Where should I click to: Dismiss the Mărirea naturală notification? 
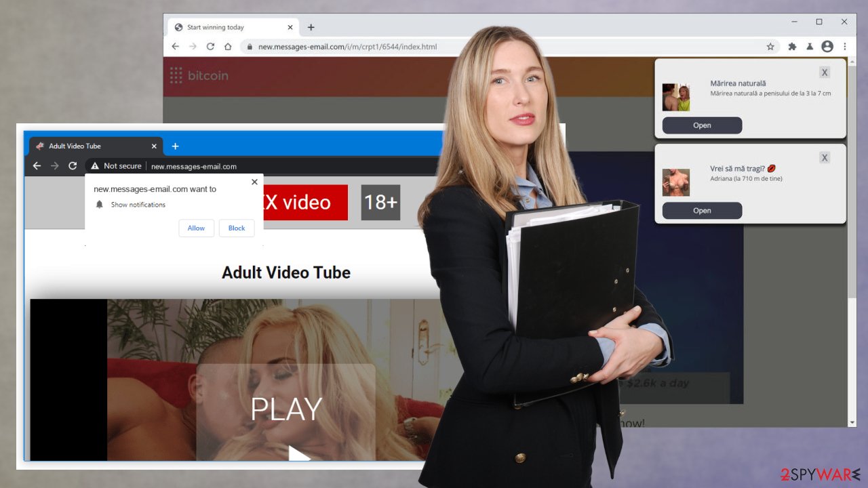(824, 73)
